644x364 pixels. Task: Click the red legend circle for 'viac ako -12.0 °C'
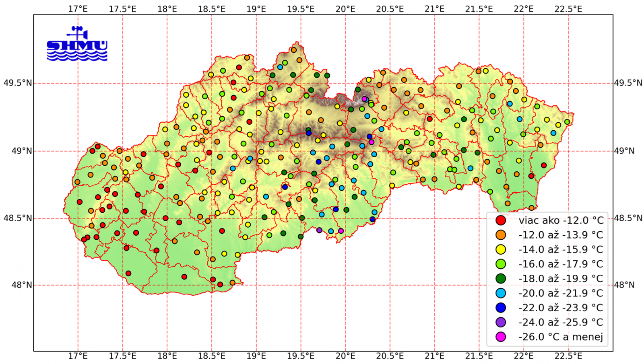point(501,220)
